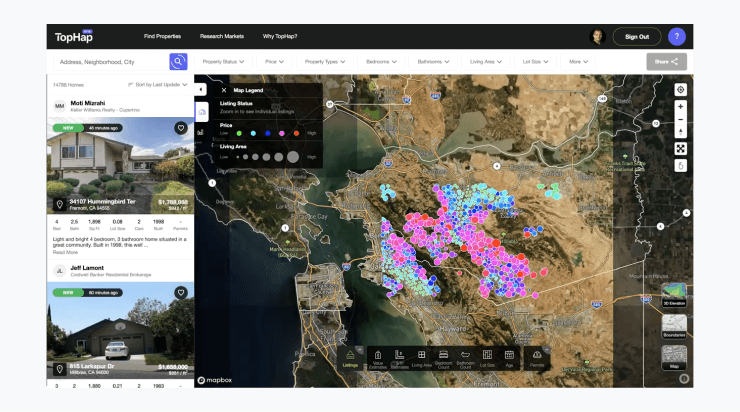The height and width of the screenshot is (412, 740).
Task: Open the purple help question mark
Action: pyautogui.click(x=676, y=36)
